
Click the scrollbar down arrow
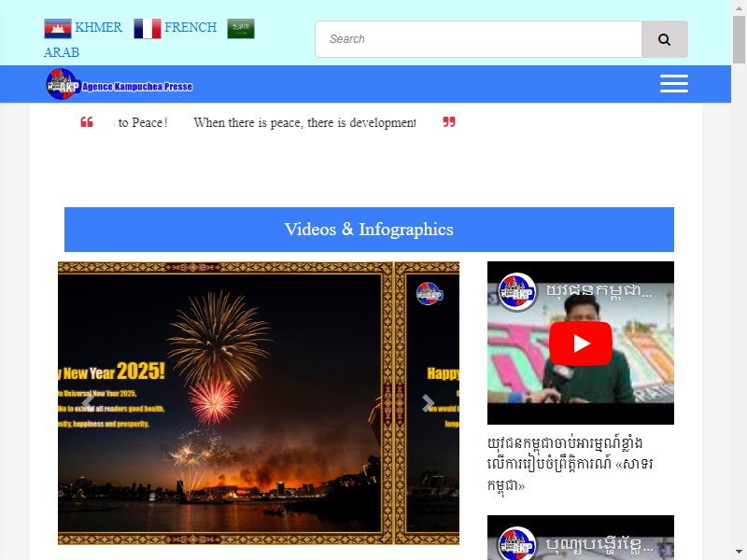pos(739,553)
